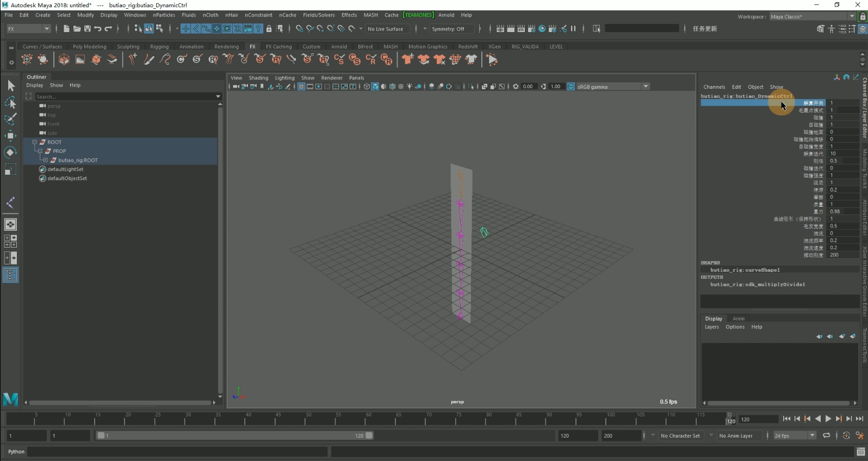The width and height of the screenshot is (868, 461).
Task: Click the Undo arrow in status line
Action: [x=98, y=29]
